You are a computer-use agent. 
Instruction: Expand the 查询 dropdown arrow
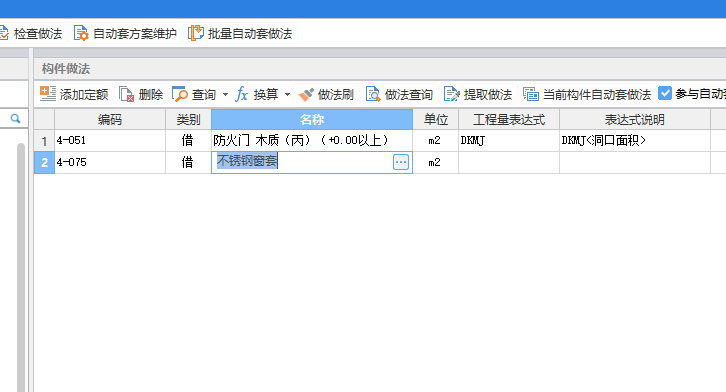click(x=225, y=94)
